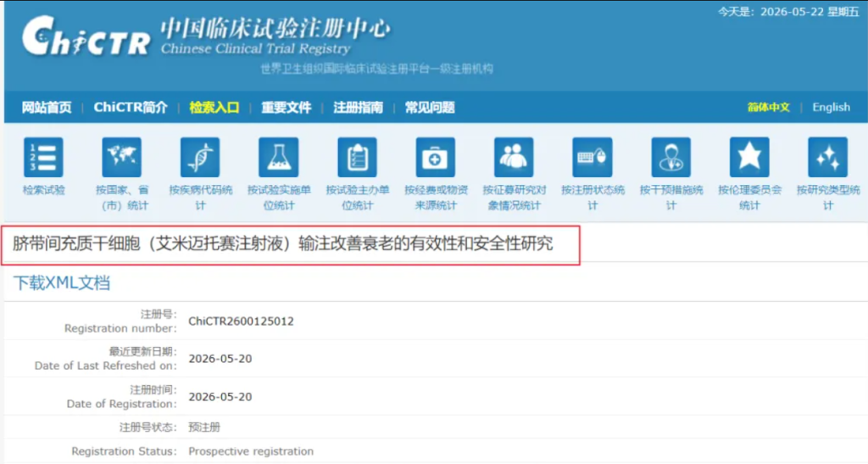Click registration number ChiCTR2600125012
This screenshot has height=464, width=868.
coord(241,321)
